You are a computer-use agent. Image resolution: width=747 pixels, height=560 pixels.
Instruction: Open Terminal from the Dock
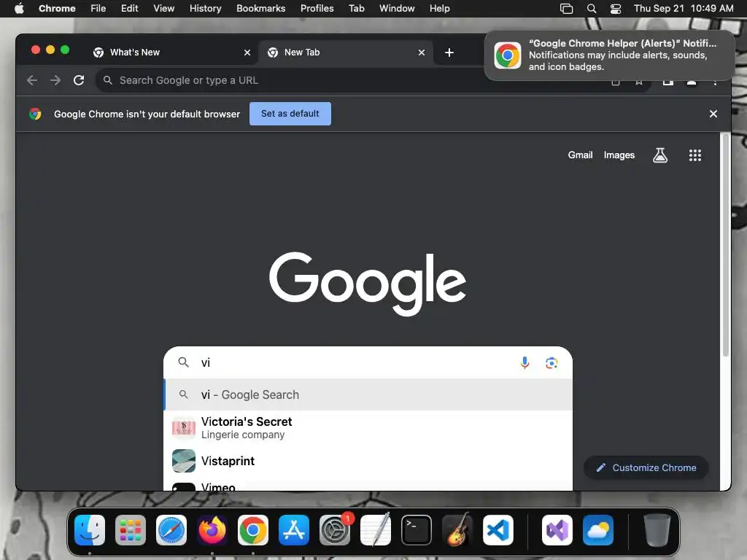pyautogui.click(x=417, y=530)
